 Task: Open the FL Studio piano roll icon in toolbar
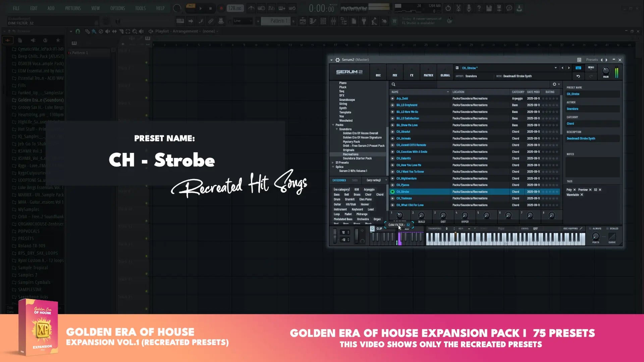point(313,21)
